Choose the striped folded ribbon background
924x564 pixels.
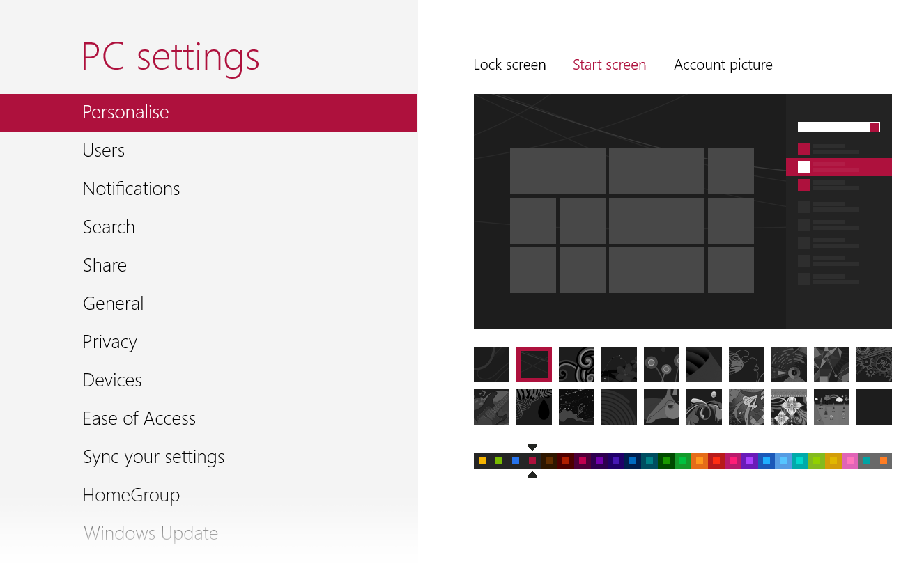(x=704, y=364)
